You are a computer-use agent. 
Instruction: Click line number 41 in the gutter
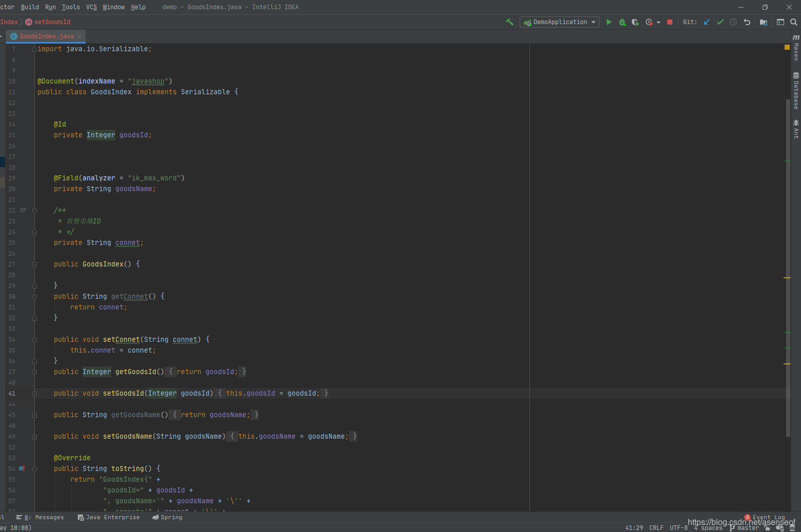click(x=12, y=394)
